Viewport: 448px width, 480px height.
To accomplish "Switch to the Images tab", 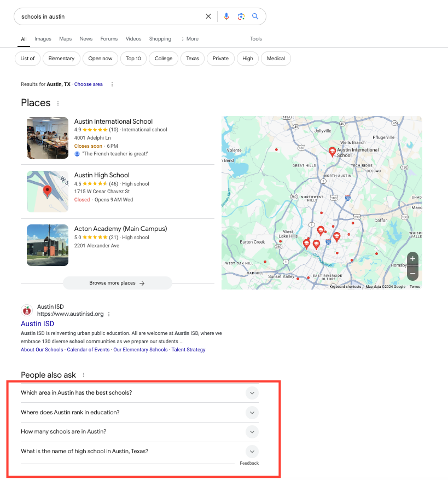I will [x=43, y=39].
